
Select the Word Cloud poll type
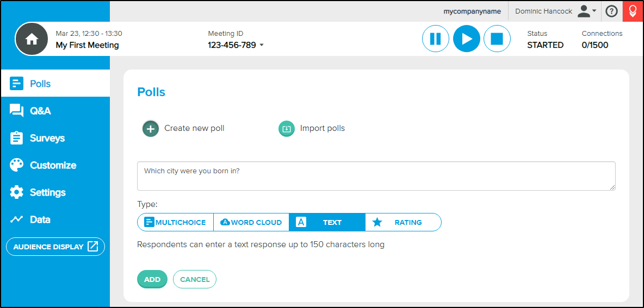(251, 222)
